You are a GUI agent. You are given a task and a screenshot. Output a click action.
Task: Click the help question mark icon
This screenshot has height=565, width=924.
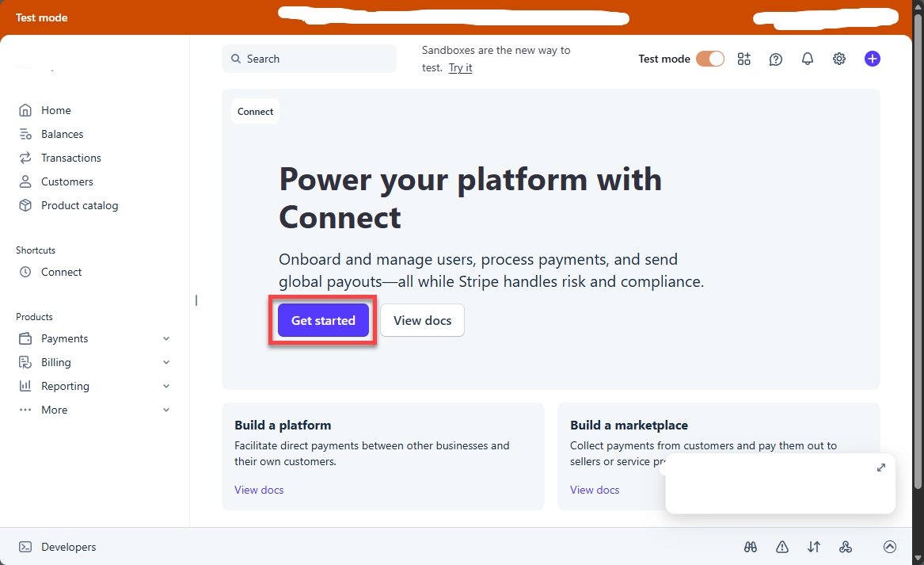pyautogui.click(x=776, y=59)
